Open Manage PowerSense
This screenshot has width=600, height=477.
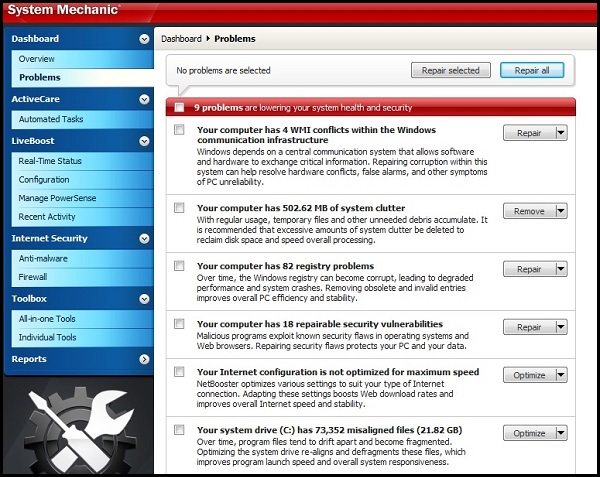[x=82, y=198]
